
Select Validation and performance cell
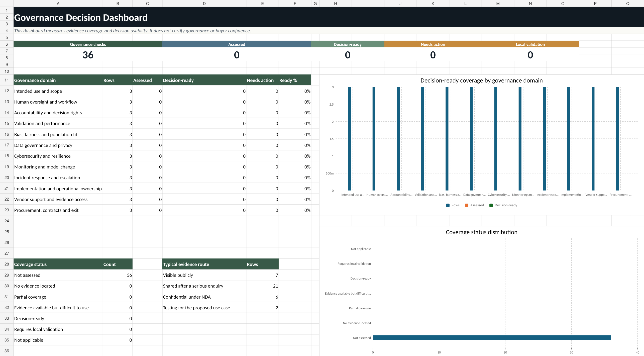(x=58, y=123)
